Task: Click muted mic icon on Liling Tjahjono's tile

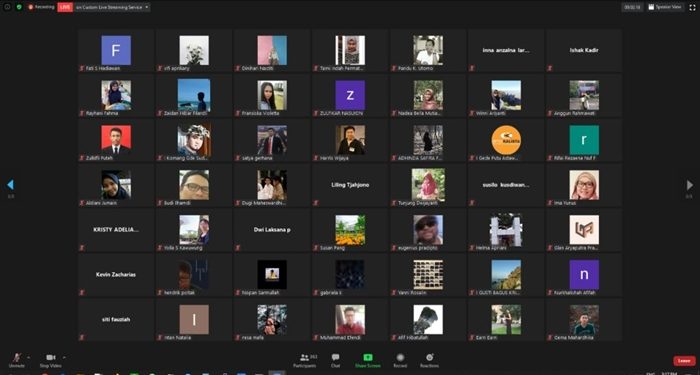Action: point(316,203)
